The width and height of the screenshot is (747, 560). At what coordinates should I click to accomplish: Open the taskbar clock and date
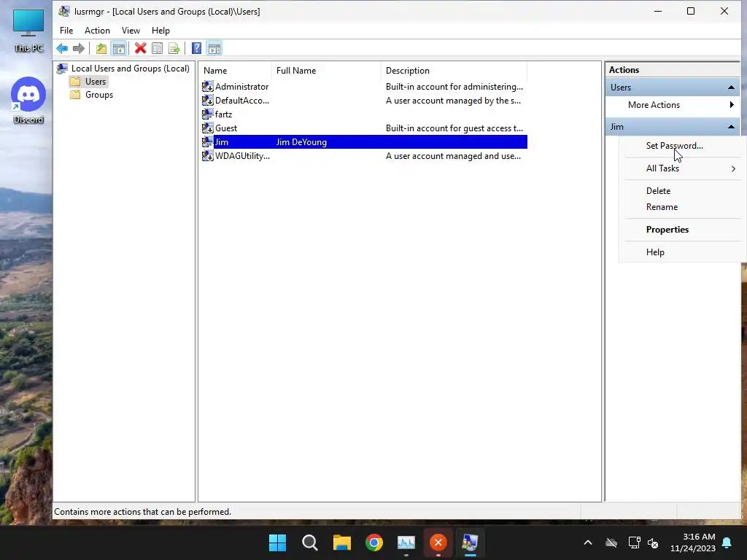pos(693,542)
